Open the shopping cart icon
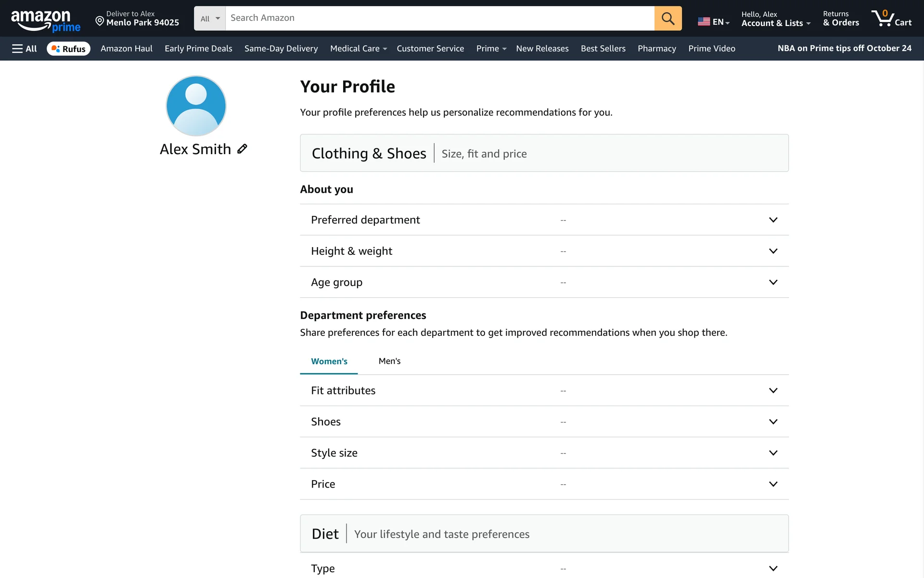The height and width of the screenshot is (578, 924). 891,18
